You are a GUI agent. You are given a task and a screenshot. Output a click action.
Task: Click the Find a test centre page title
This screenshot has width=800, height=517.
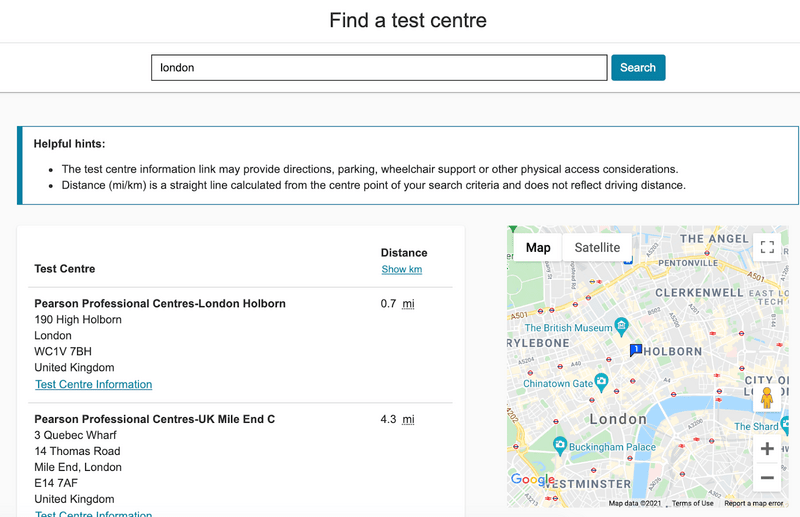click(x=408, y=20)
